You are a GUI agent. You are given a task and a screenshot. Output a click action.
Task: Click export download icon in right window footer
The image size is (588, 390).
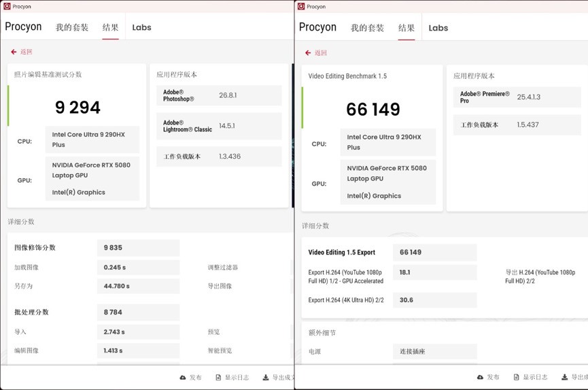pyautogui.click(x=564, y=377)
